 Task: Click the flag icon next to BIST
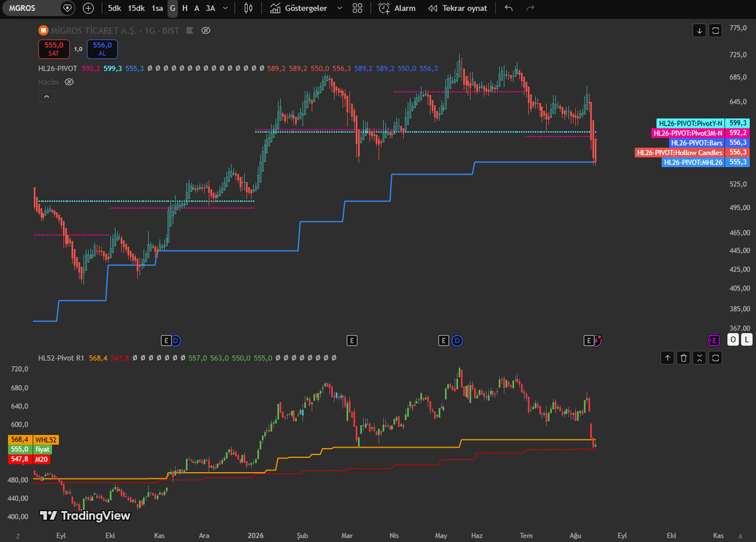tap(190, 30)
